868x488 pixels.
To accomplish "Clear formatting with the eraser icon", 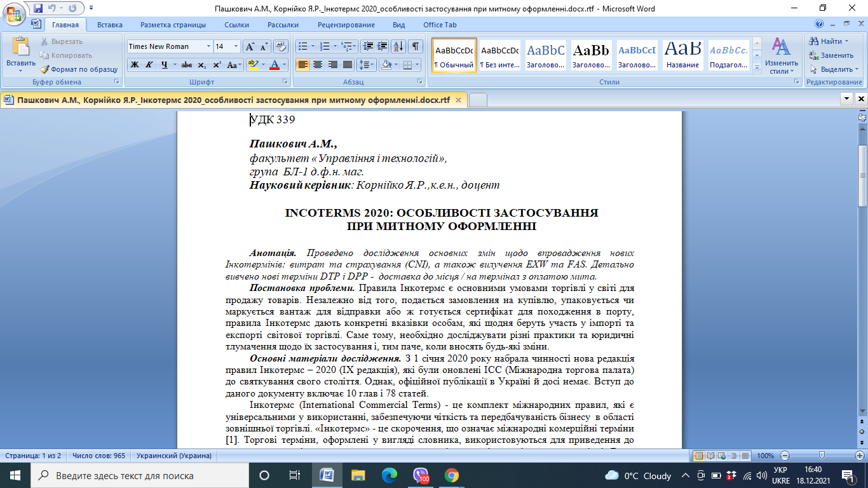I will (281, 46).
